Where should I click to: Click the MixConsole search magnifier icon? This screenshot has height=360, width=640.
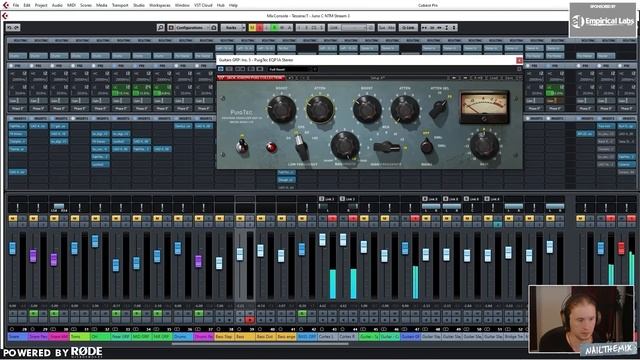(161, 27)
